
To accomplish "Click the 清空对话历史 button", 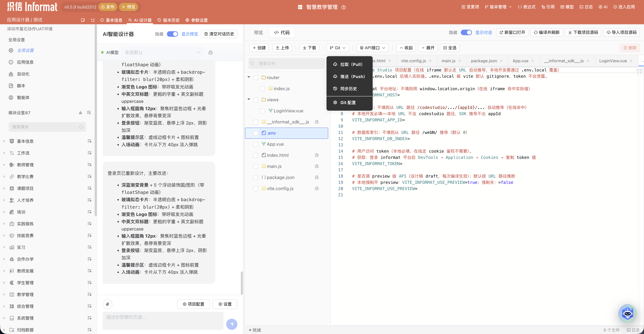I will click(219, 34).
